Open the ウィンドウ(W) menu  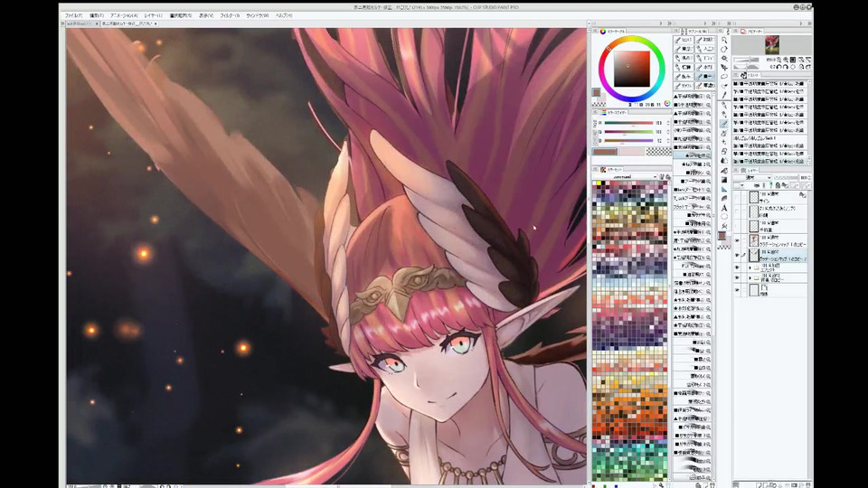pyautogui.click(x=258, y=15)
